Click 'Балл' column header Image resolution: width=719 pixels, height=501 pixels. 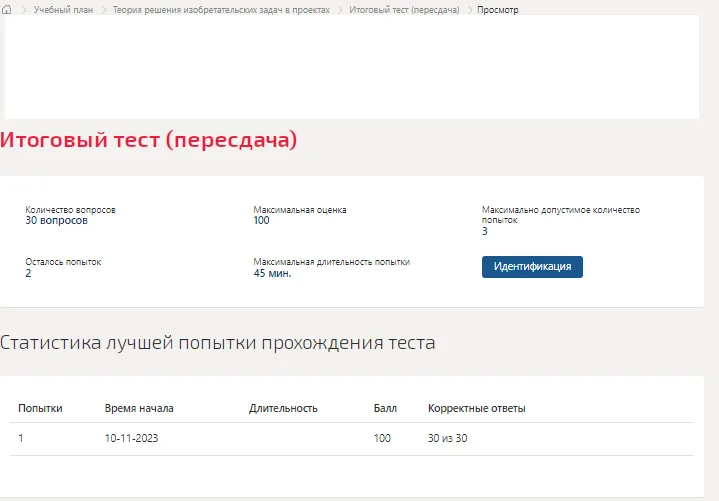385,408
